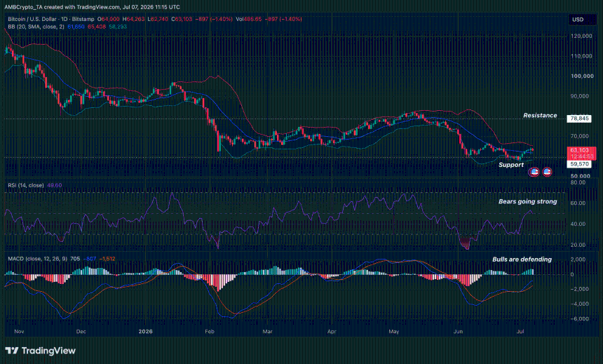Click the Vol486.65 volume value
The width and height of the screenshot is (603, 364).
click(249, 19)
